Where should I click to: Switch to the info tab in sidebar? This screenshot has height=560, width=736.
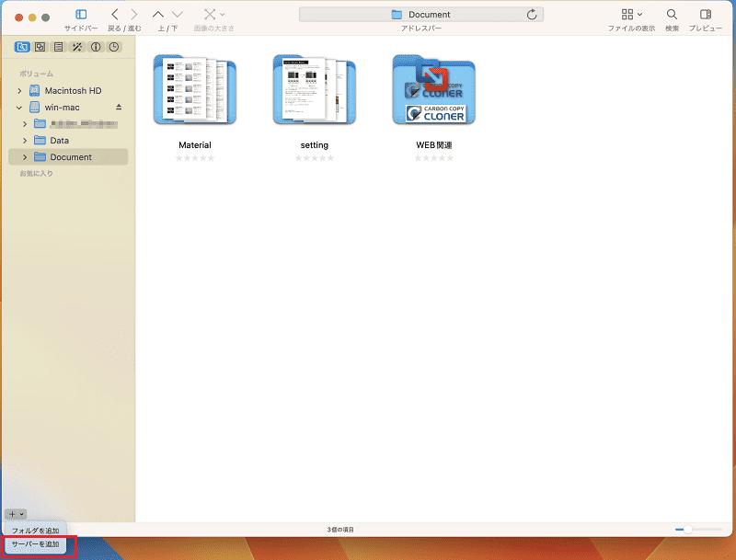point(96,47)
